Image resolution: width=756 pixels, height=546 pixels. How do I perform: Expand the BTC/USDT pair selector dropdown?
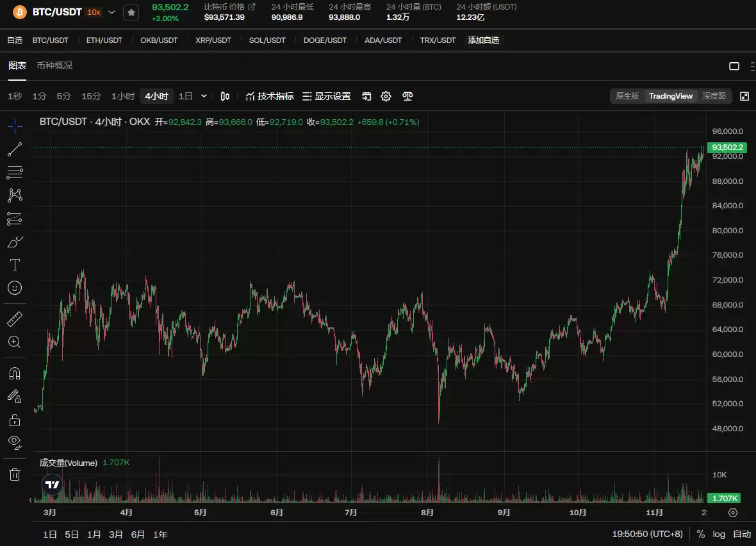click(112, 12)
